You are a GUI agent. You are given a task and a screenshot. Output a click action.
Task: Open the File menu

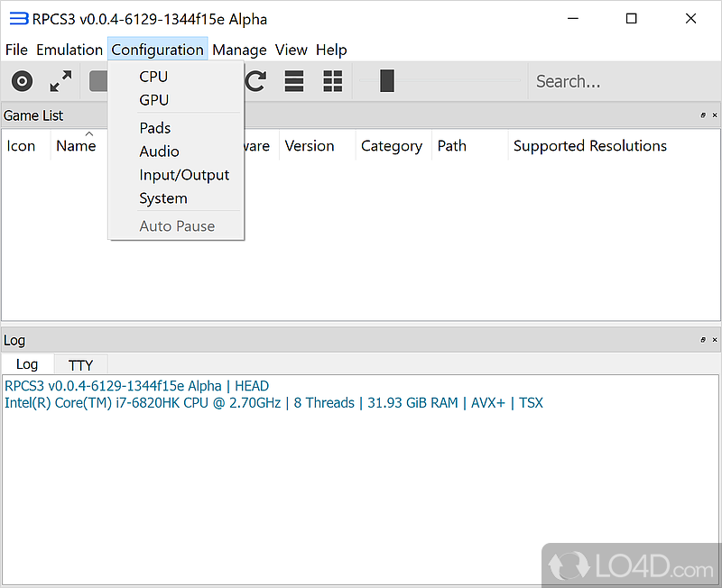(x=16, y=50)
